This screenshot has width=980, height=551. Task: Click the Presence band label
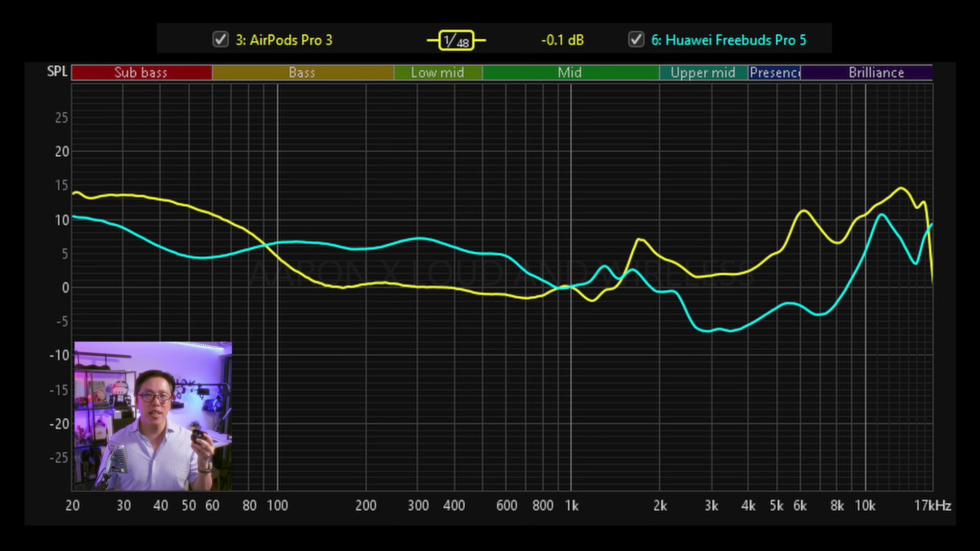pyautogui.click(x=774, y=73)
